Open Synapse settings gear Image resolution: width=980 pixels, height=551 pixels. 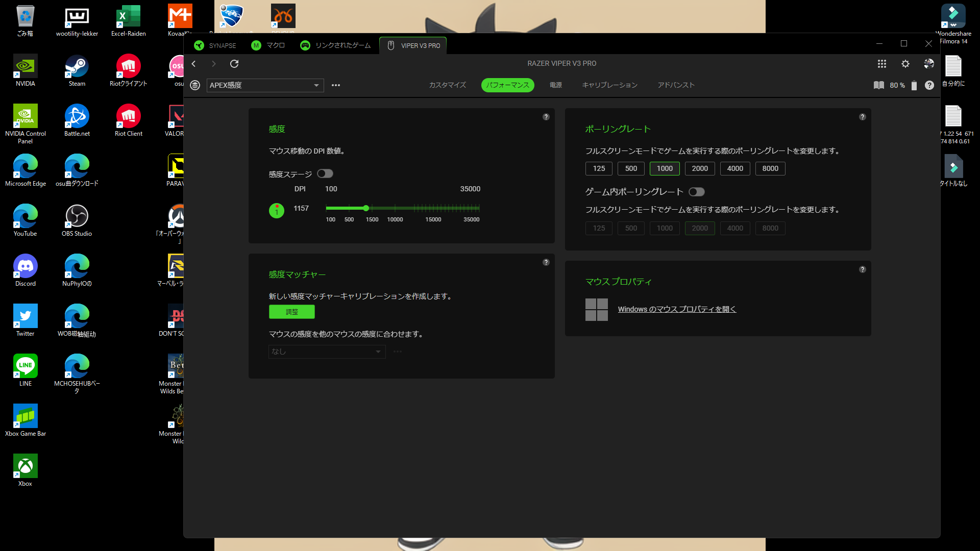coord(905,64)
